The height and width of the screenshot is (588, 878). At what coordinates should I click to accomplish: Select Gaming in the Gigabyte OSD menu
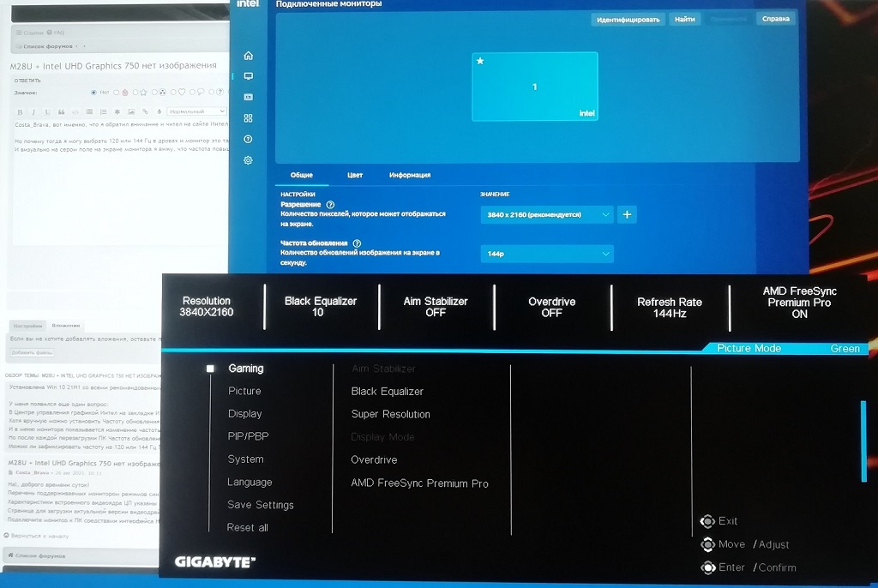(246, 369)
